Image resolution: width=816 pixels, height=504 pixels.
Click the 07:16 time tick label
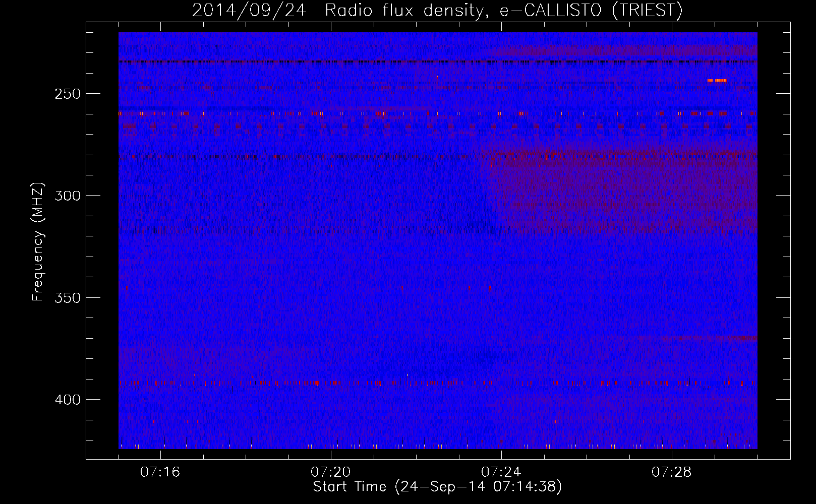[x=160, y=472]
